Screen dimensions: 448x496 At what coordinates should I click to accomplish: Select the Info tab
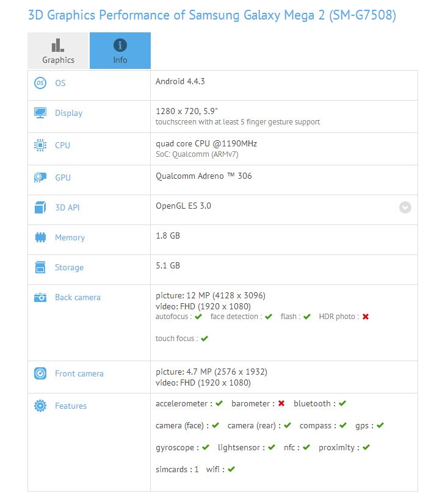[x=120, y=51]
